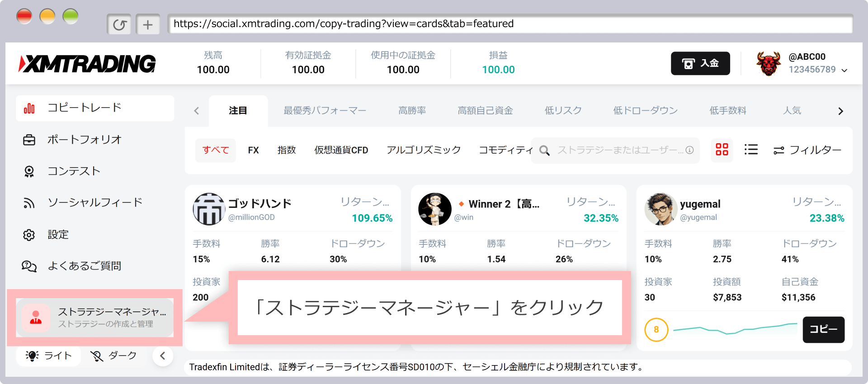
Task: Expand the @ABC00 account dropdown
Action: [x=844, y=70]
